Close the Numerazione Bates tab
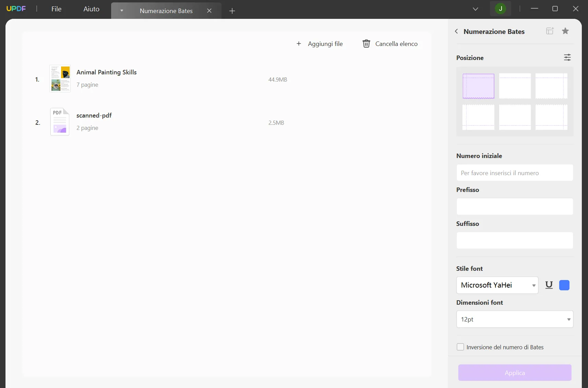The height and width of the screenshot is (388, 588). (209, 11)
